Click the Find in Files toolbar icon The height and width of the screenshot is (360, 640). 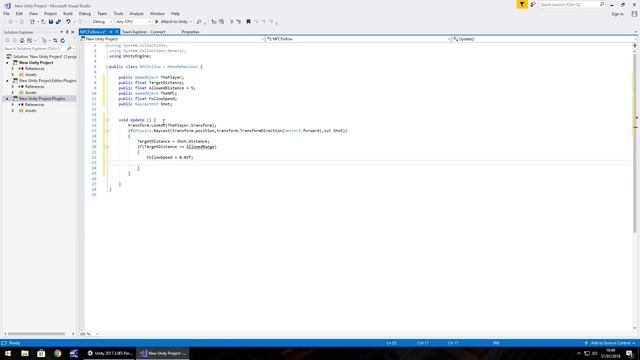(x=199, y=22)
